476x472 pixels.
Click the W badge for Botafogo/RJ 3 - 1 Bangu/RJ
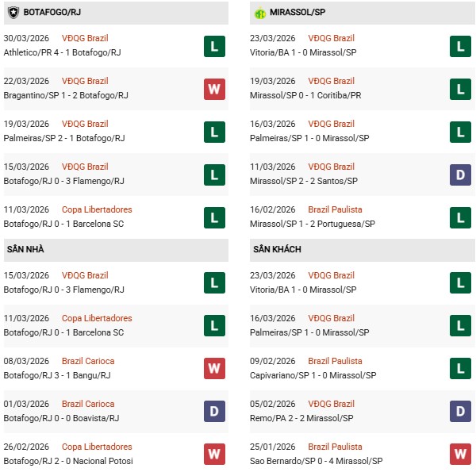point(214,369)
